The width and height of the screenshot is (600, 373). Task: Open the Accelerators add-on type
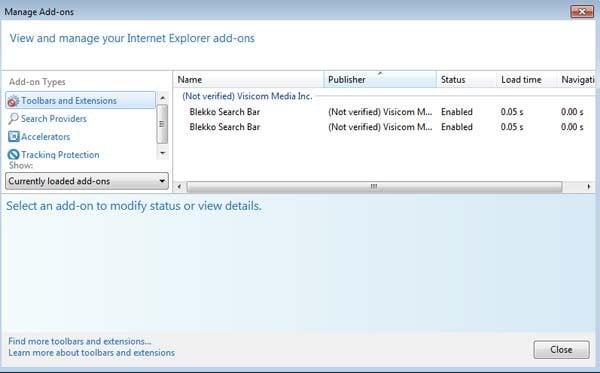tap(46, 137)
